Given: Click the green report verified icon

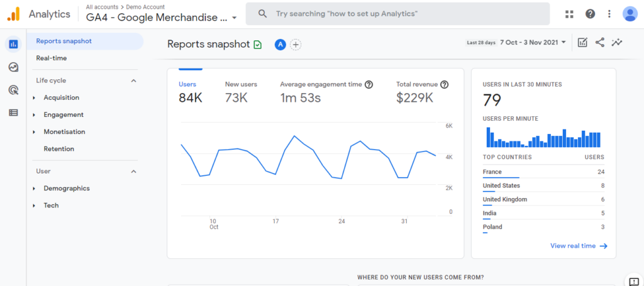Looking at the screenshot, I should 257,45.
